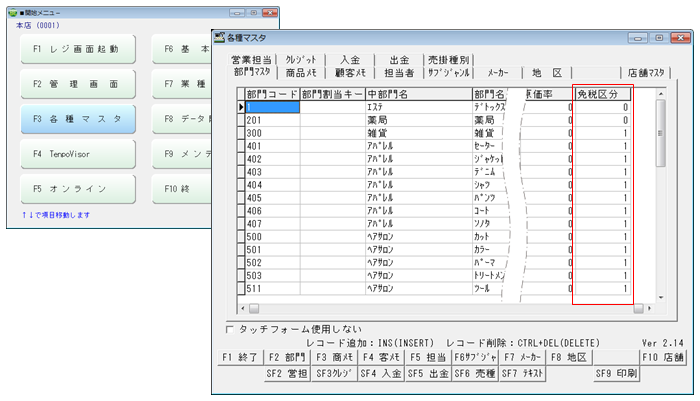Click F1 レジ画面起動 menu button
Screen dimensions: 700x401
(x=77, y=49)
